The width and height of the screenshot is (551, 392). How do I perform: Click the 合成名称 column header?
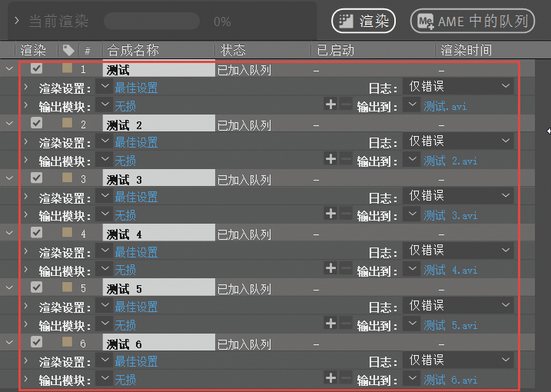pyautogui.click(x=132, y=51)
